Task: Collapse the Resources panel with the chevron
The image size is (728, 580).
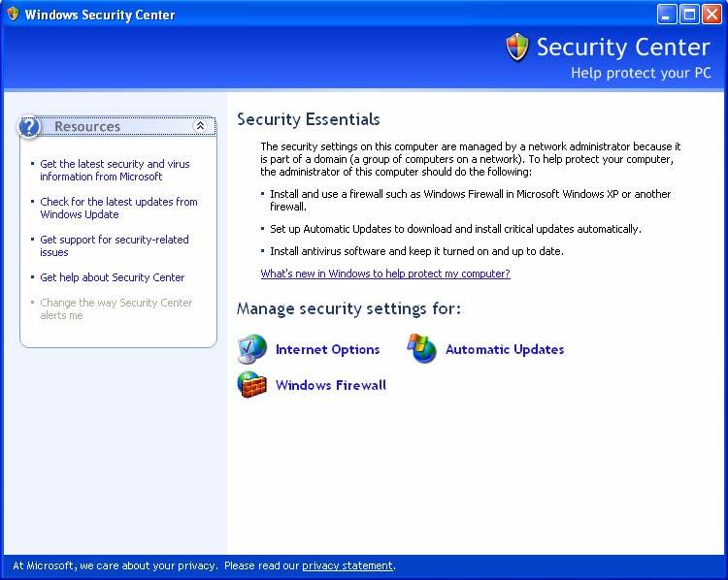Action: click(x=200, y=126)
